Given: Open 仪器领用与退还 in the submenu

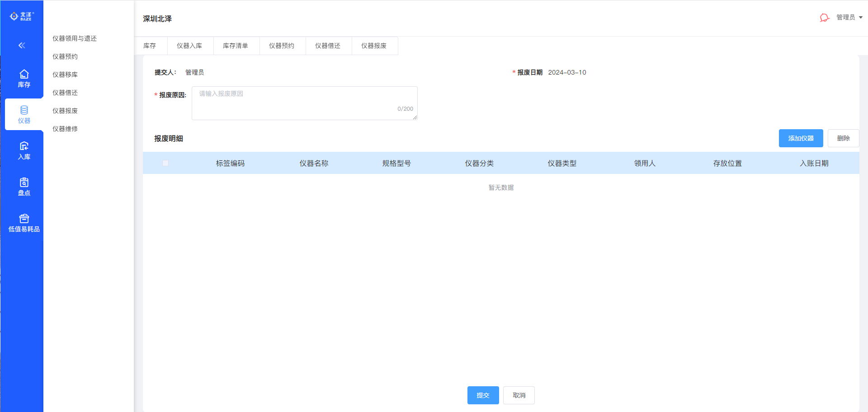Looking at the screenshot, I should [75, 38].
